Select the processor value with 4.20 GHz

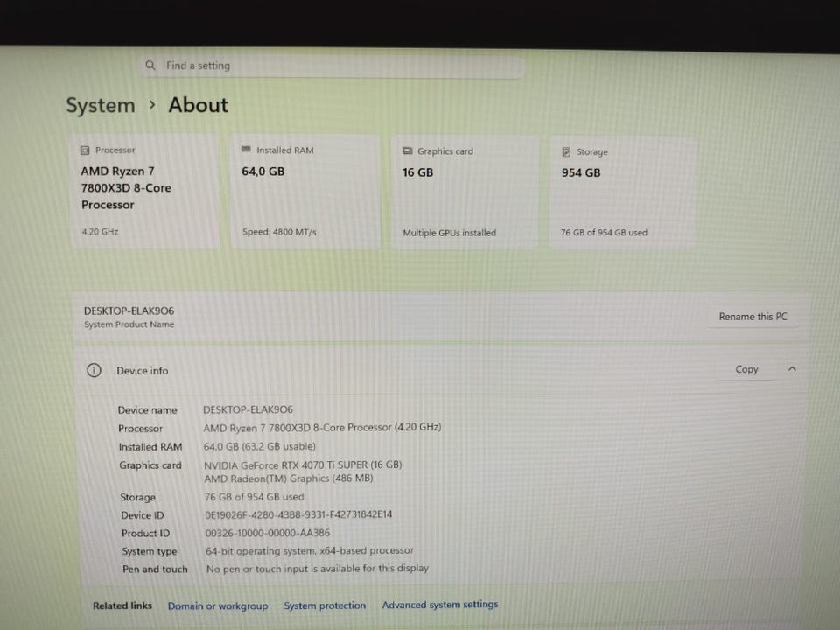[x=322, y=428]
